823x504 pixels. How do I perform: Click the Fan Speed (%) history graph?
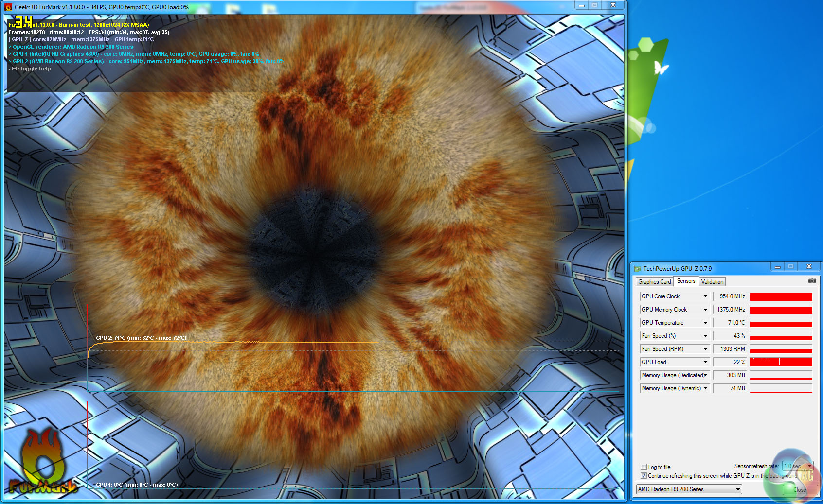click(x=781, y=336)
